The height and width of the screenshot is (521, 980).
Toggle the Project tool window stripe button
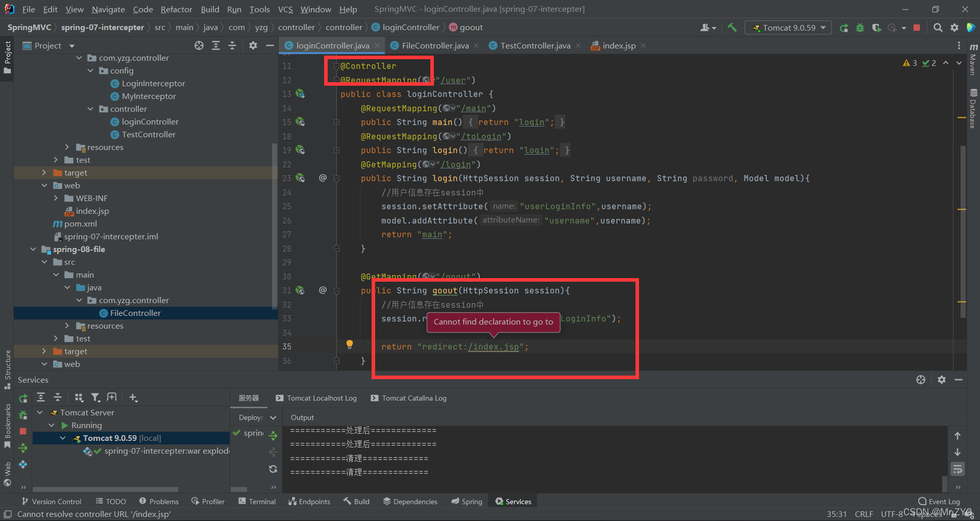coord(7,57)
